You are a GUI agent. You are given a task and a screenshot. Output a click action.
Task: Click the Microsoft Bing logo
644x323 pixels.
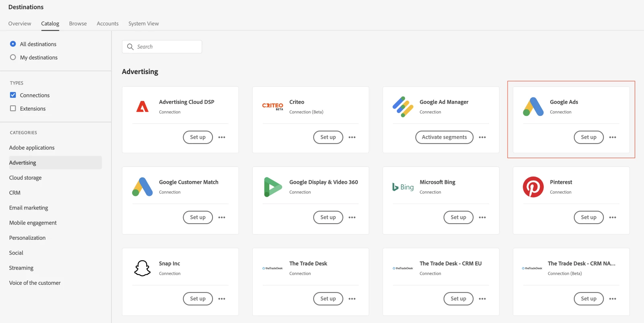click(x=403, y=187)
